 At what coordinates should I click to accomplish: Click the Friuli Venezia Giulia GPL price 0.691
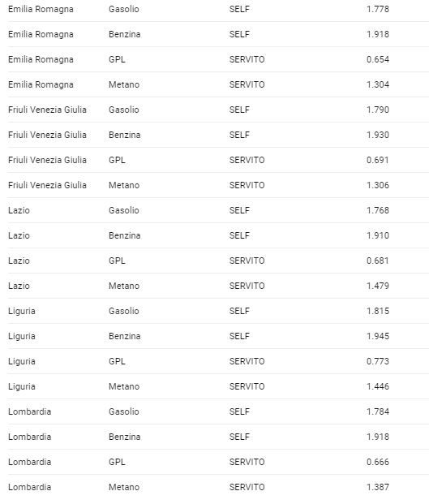tap(378, 160)
